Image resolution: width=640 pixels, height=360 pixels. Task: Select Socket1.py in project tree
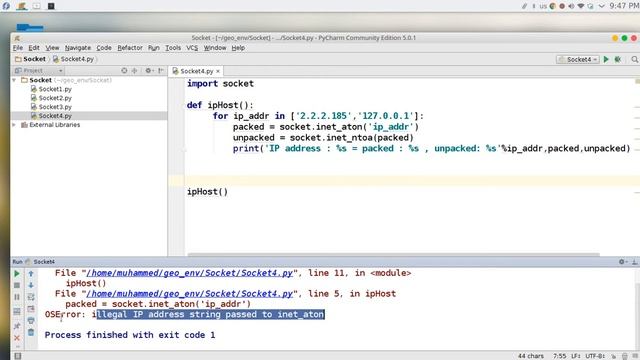pos(51,89)
